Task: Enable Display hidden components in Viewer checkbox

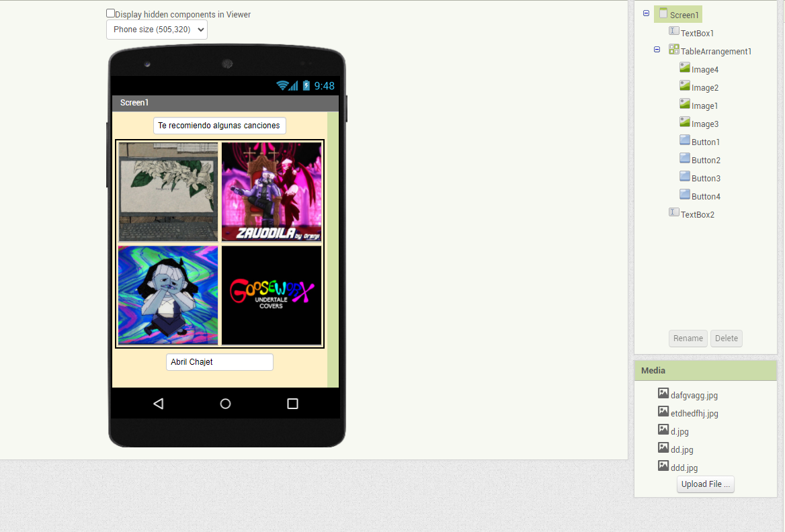Action: [x=111, y=13]
